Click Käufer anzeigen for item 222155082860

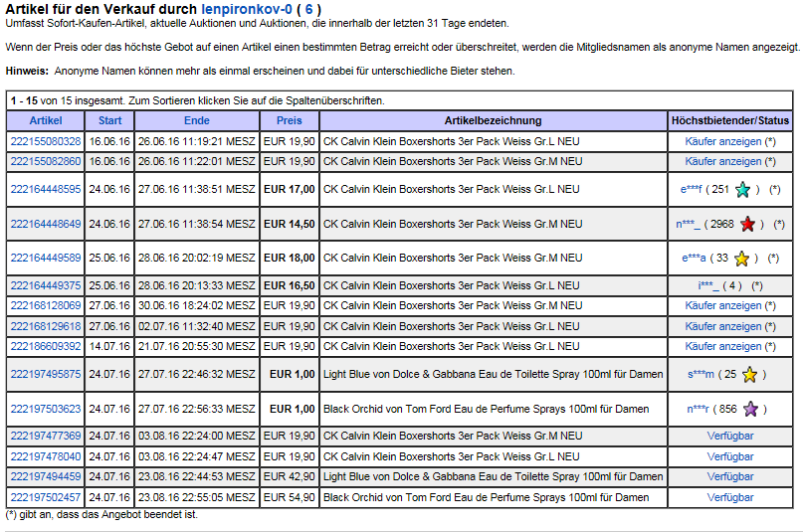(x=723, y=162)
